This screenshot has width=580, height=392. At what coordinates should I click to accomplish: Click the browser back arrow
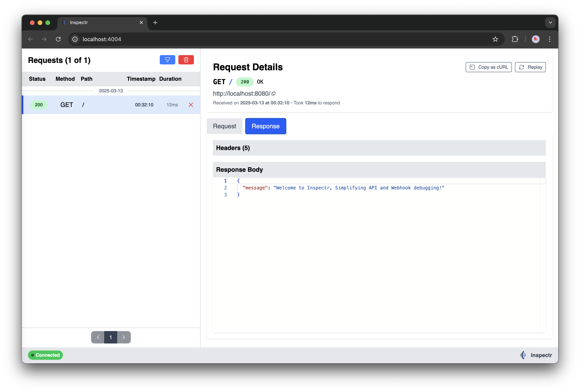30,39
